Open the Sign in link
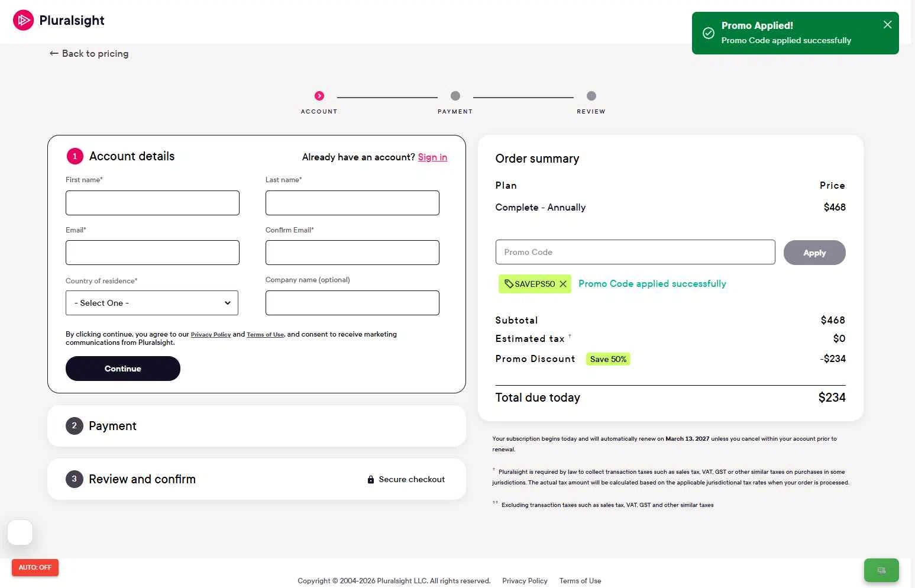 click(432, 157)
